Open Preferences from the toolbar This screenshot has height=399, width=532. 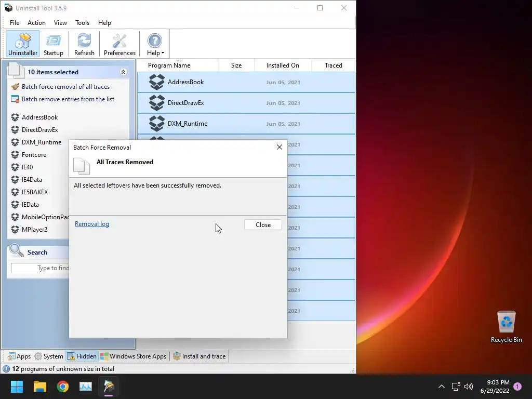[119, 44]
